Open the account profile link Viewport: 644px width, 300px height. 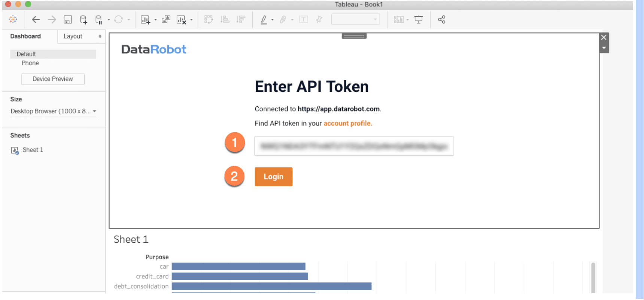point(348,123)
